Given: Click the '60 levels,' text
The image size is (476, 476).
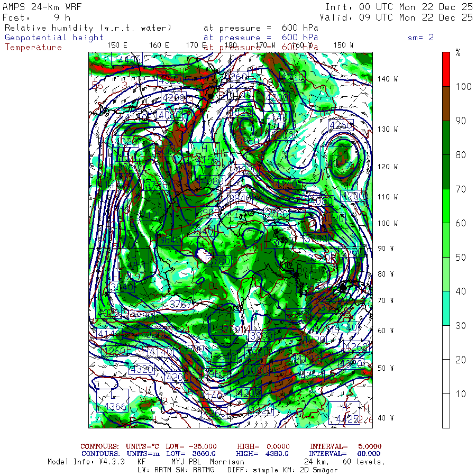Looking at the screenshot, I should click(364, 462).
